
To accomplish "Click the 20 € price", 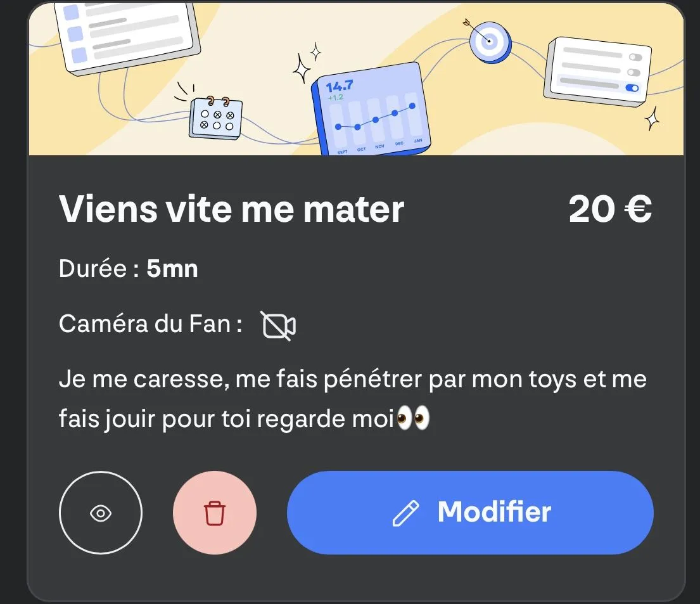I will [x=610, y=209].
